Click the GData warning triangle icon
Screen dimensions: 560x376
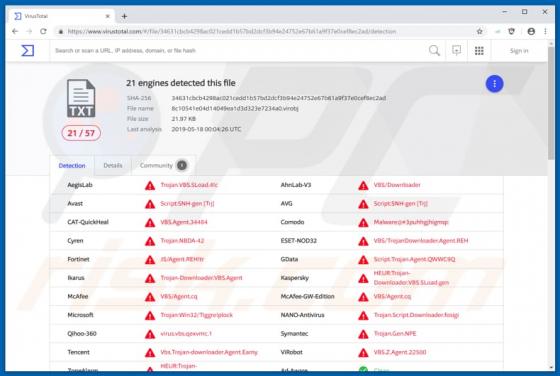pyautogui.click(x=363, y=260)
